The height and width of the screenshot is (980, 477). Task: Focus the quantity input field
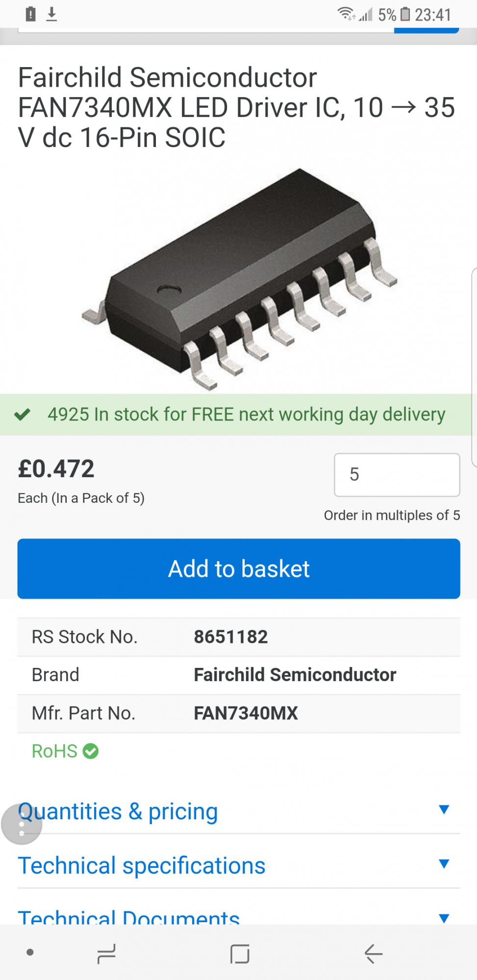point(397,474)
